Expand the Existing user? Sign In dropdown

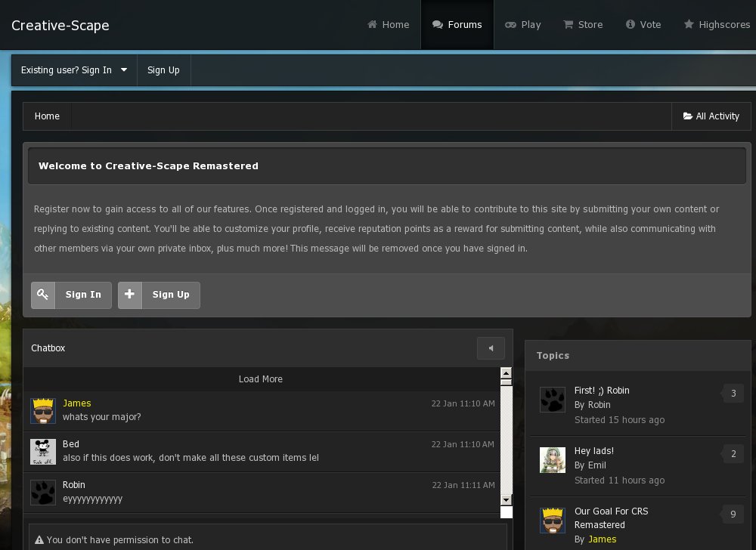tap(74, 70)
